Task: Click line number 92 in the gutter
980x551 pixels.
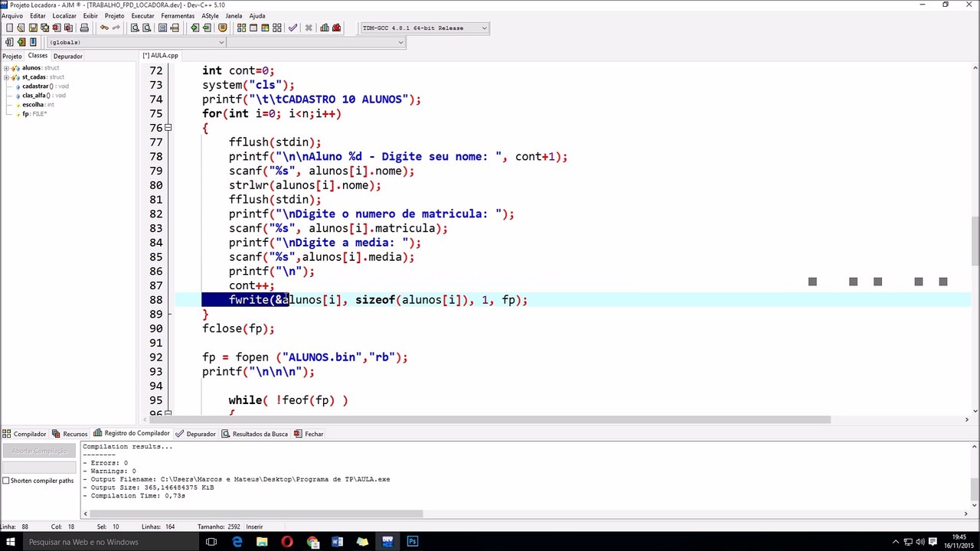Action: click(x=155, y=357)
